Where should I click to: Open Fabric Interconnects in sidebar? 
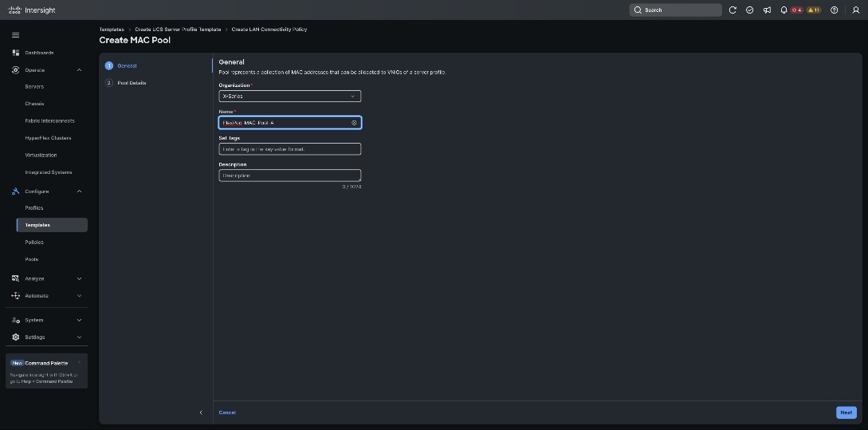50,120
